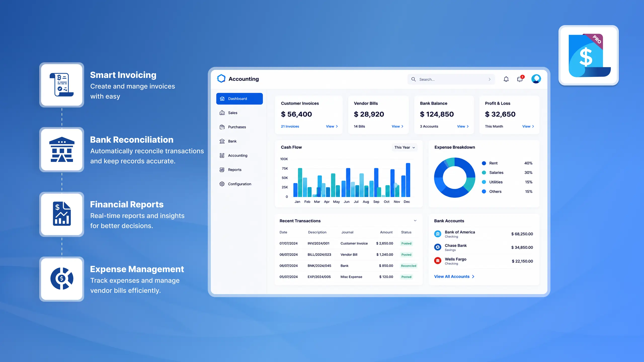Click the Bank building icon in sidebar
Viewport: 644px width, 362px height.
click(222, 141)
